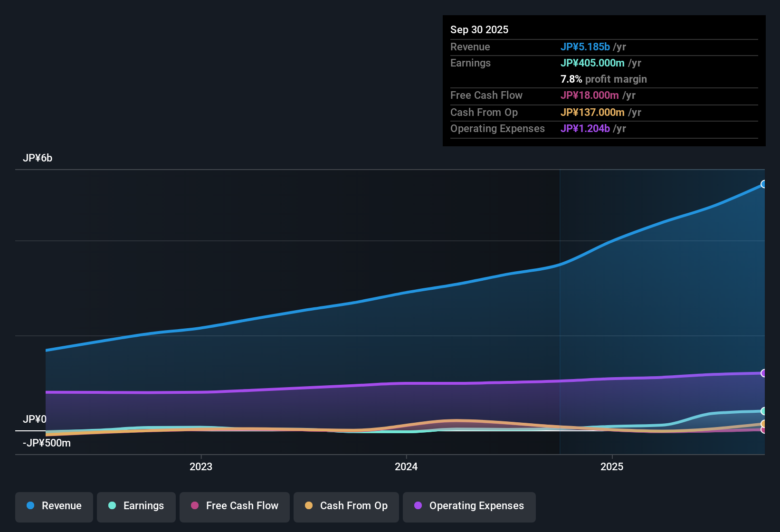
Task: Click the Revenue label in the tooltip
Action: (x=470, y=47)
